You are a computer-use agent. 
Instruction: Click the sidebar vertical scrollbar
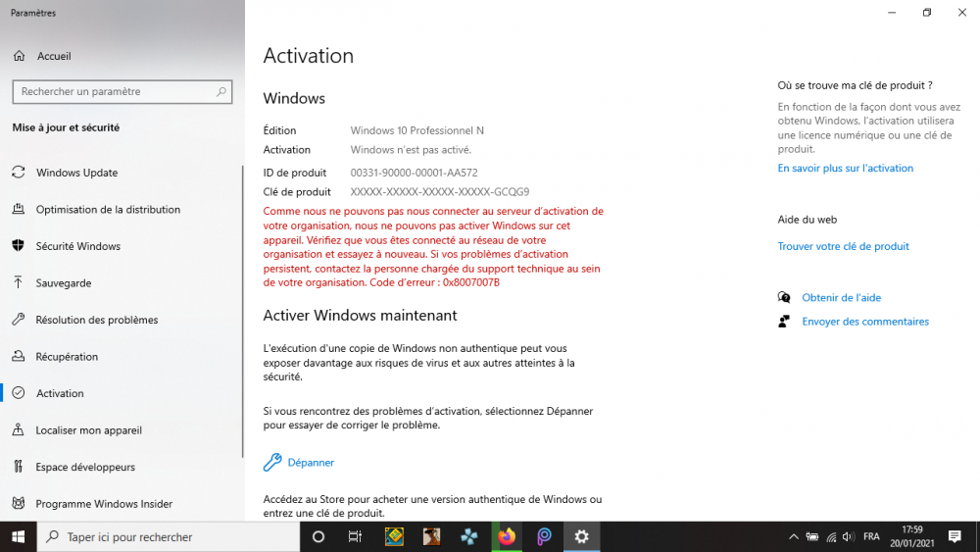point(242,312)
